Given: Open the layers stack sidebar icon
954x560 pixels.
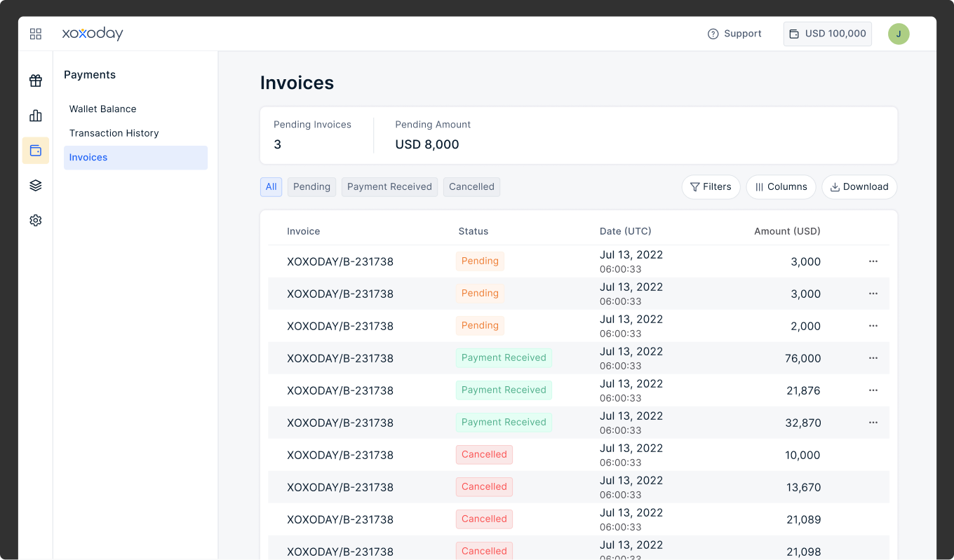Looking at the screenshot, I should point(36,185).
